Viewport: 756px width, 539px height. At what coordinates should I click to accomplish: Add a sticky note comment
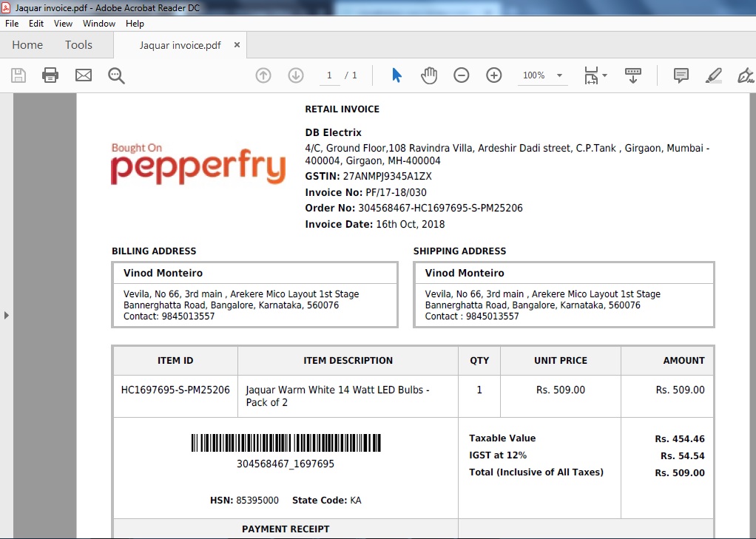681,75
